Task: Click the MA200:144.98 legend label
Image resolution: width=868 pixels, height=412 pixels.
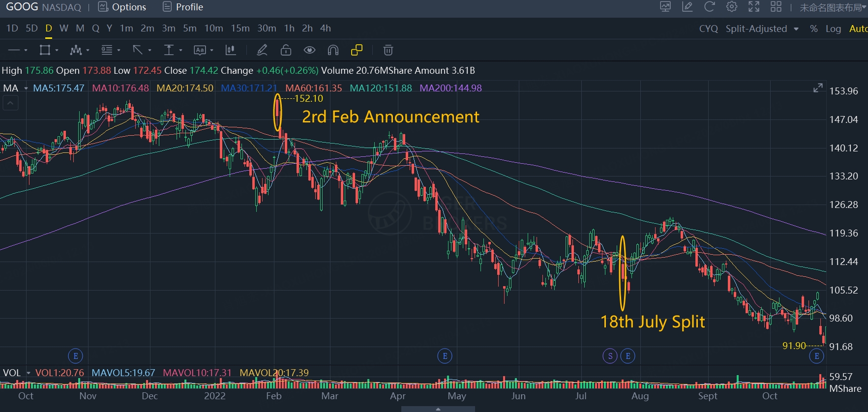Action: [450, 88]
